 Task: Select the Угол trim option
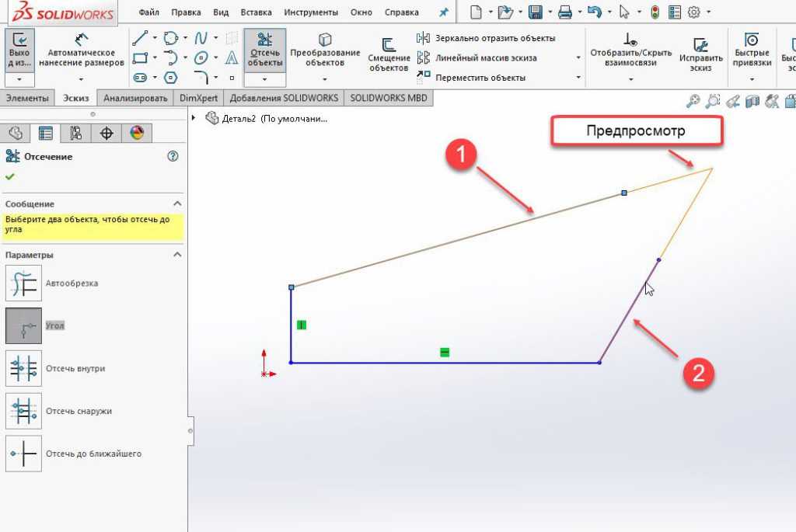pyautogui.click(x=23, y=325)
